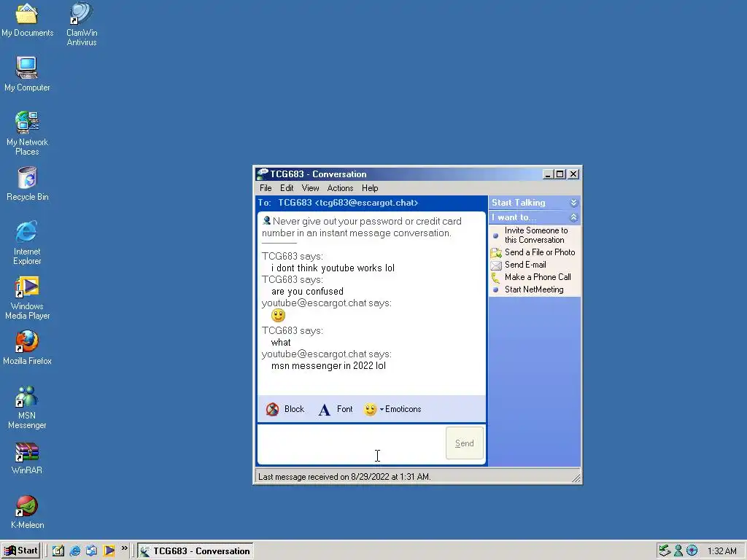This screenshot has height=560, width=747.
Task: Select the My Computer icon
Action: click(27, 74)
